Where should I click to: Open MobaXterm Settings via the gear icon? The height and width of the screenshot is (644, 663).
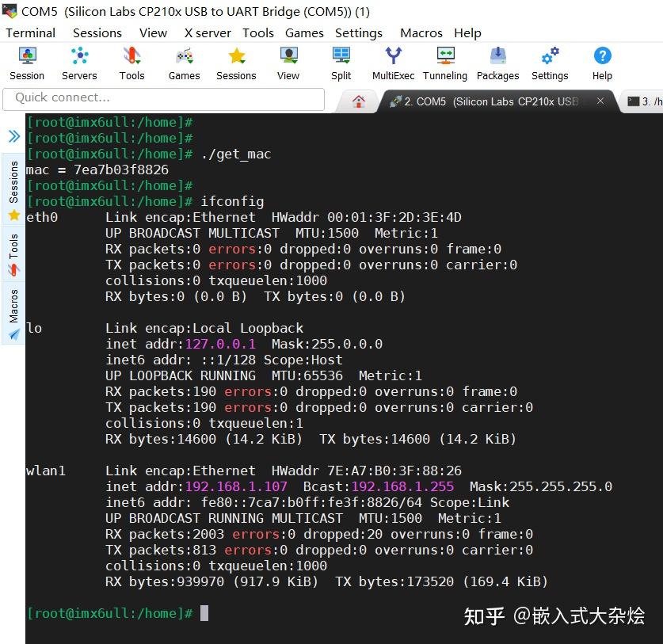pos(549,62)
